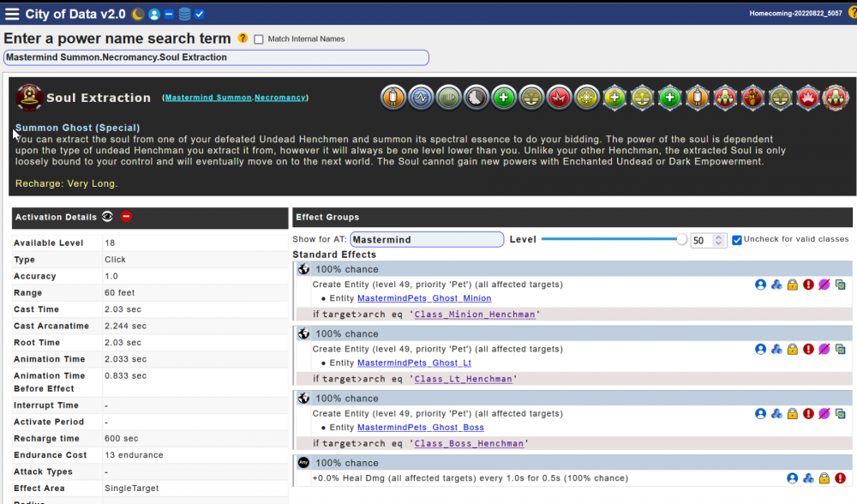Open the MastermindPets_Ghost_Boss entity link
The image size is (857, 504).
coord(420,428)
